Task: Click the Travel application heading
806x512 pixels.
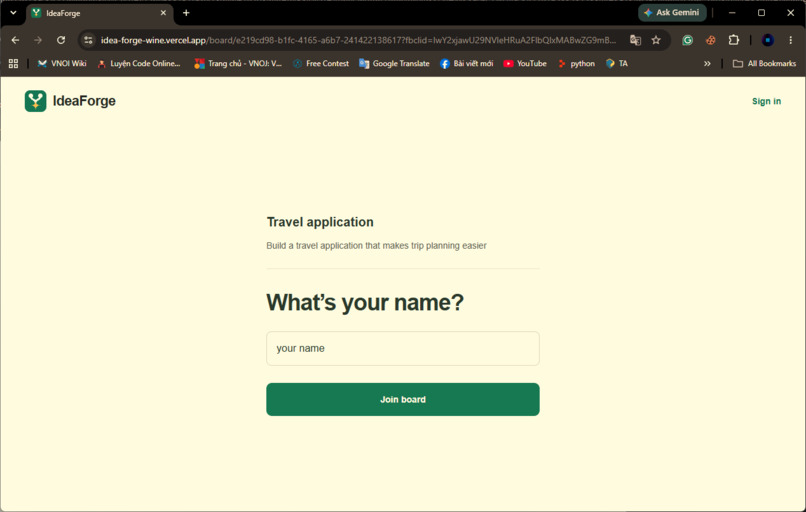Action: 320,222
